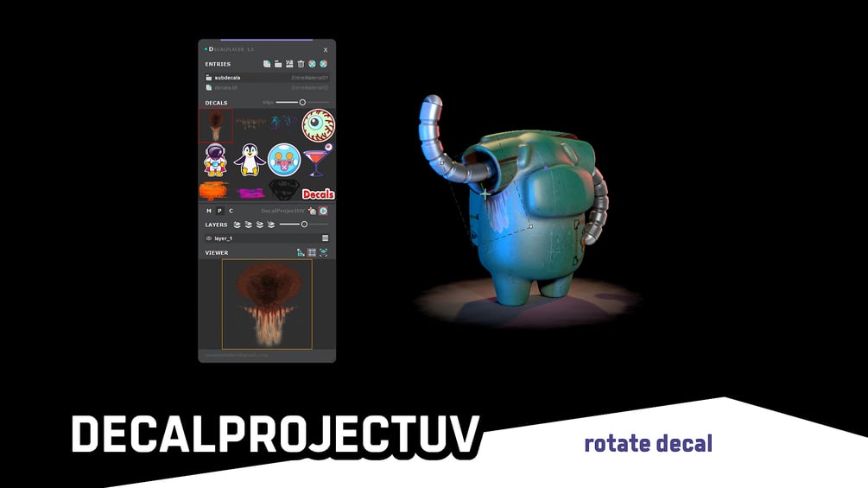Click the red-framed grid icon in Viewer toolbar
Screen dimensions: 868x488
pyautogui.click(x=312, y=253)
